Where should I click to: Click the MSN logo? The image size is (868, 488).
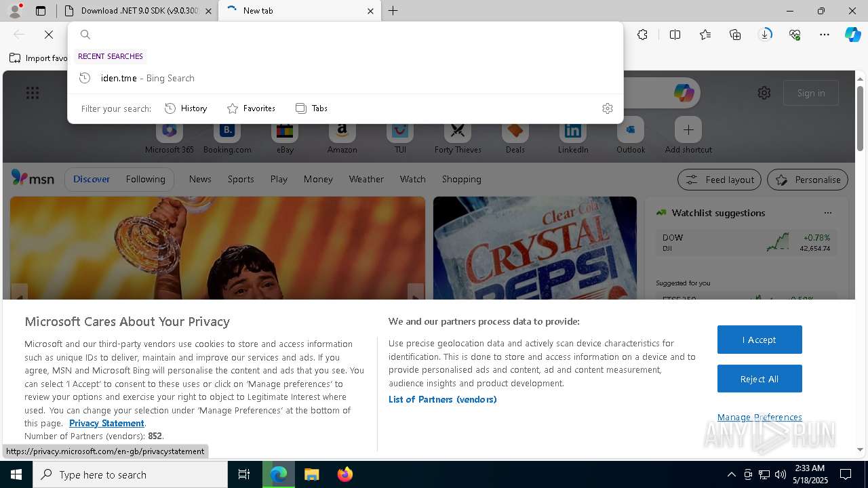[x=33, y=178]
